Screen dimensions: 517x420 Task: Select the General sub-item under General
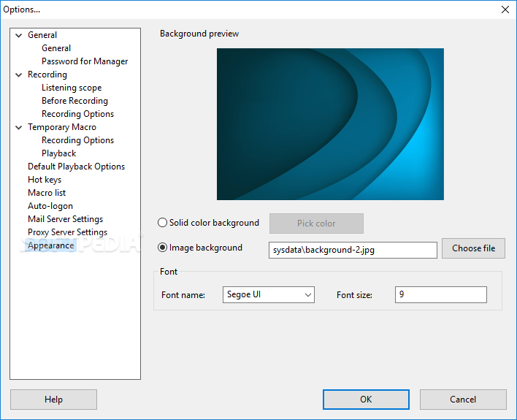tap(56, 48)
